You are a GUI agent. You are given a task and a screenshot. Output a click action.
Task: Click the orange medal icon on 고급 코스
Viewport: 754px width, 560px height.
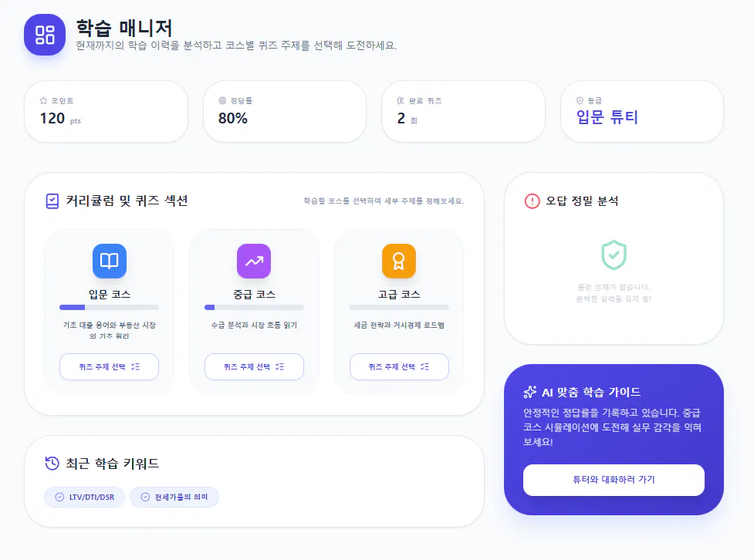click(x=398, y=261)
